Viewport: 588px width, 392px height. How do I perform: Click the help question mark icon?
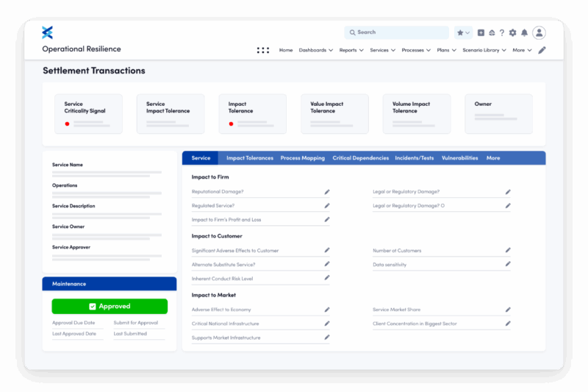pos(502,33)
